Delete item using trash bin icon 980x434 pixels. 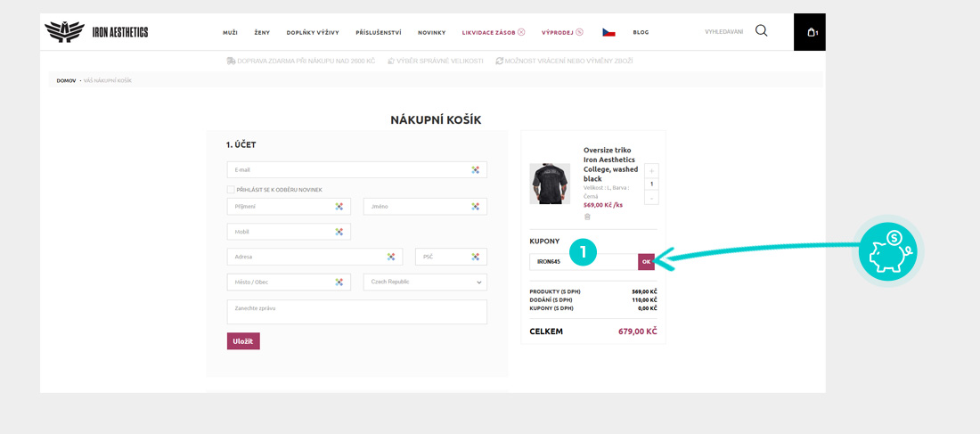587,217
